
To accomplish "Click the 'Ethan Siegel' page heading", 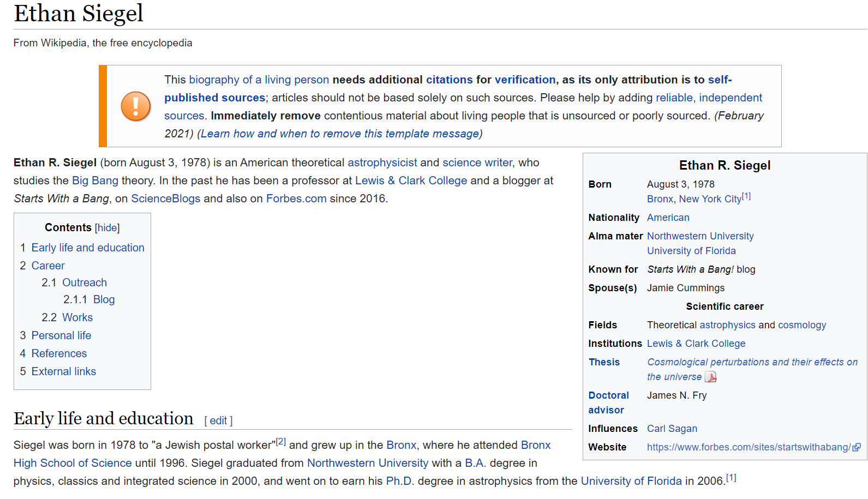I will [79, 13].
